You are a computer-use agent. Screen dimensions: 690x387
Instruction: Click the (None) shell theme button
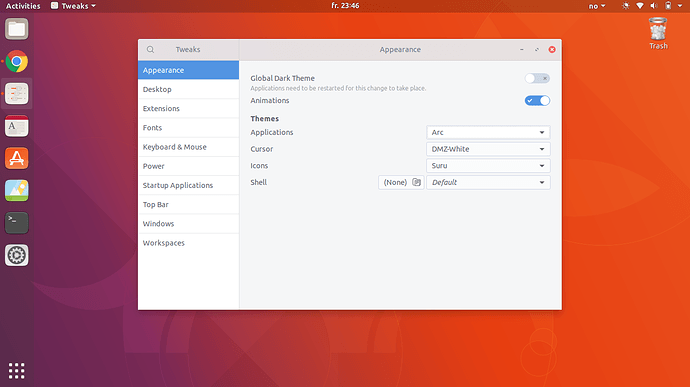tap(401, 182)
